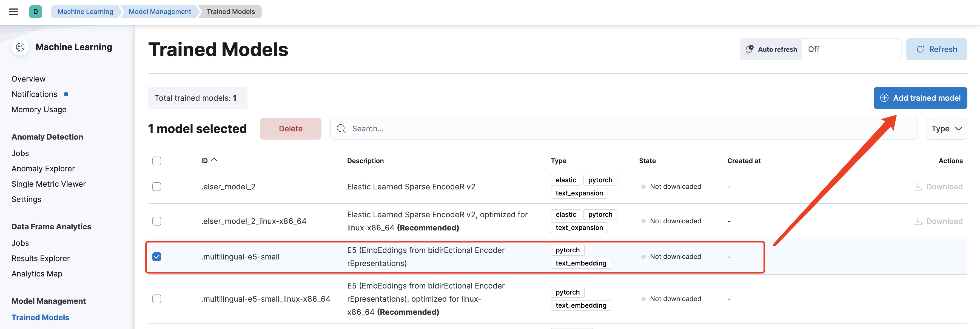This screenshot has height=329, width=980.
Task: Click the .multilingual-e5-small_linux-x86_64 model ID
Action: (x=266, y=299)
